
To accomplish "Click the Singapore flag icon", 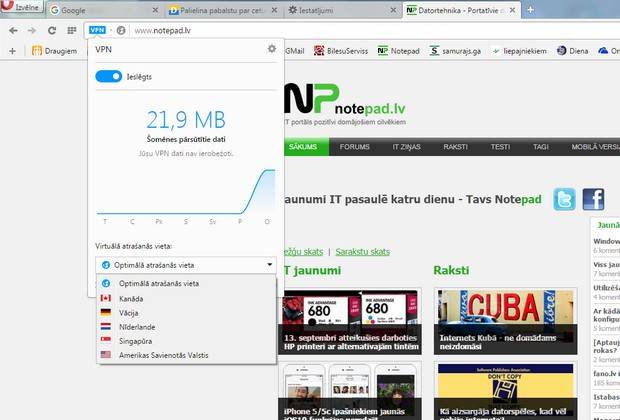I will coord(106,340).
